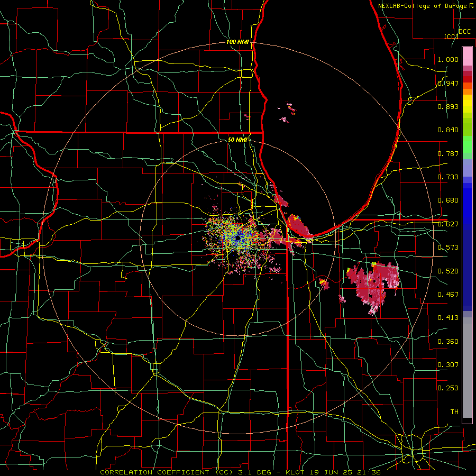Viewport: 476px width, 476px height.
Task: Click the small pink echoes over Lake Michigan
Action: point(287,112)
